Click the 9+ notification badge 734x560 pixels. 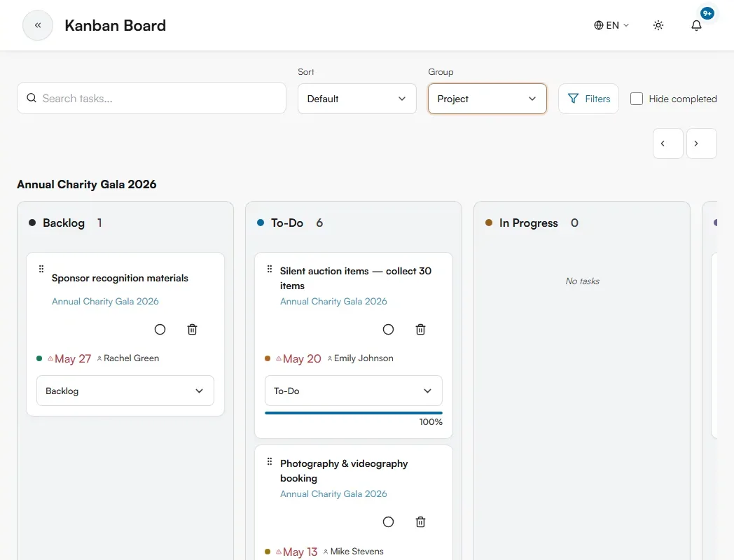(x=707, y=13)
